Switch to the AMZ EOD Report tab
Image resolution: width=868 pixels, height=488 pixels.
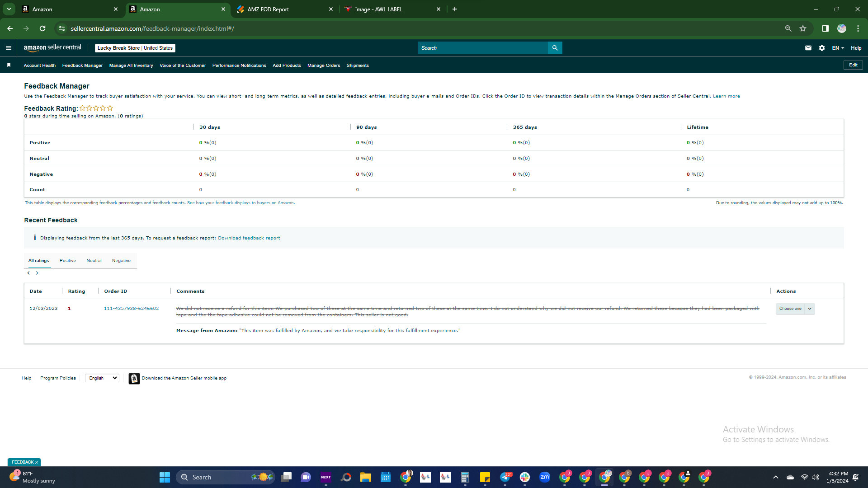pyautogui.click(x=285, y=9)
